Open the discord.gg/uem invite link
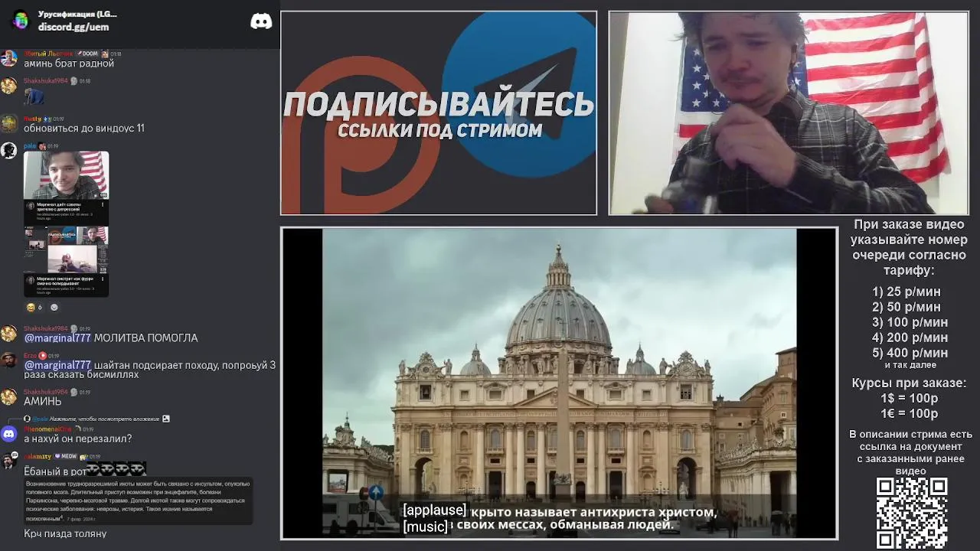Image resolution: width=980 pixels, height=551 pixels. click(x=73, y=28)
